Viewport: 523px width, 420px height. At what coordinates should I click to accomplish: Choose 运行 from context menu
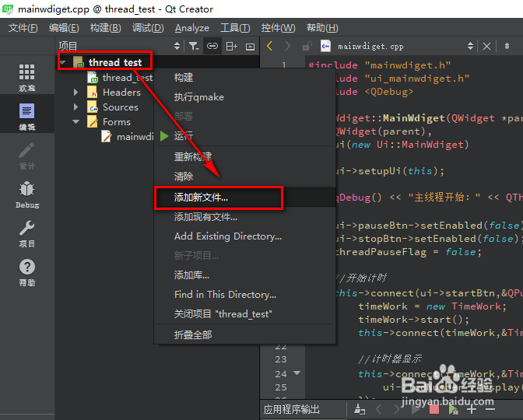tap(244, 135)
